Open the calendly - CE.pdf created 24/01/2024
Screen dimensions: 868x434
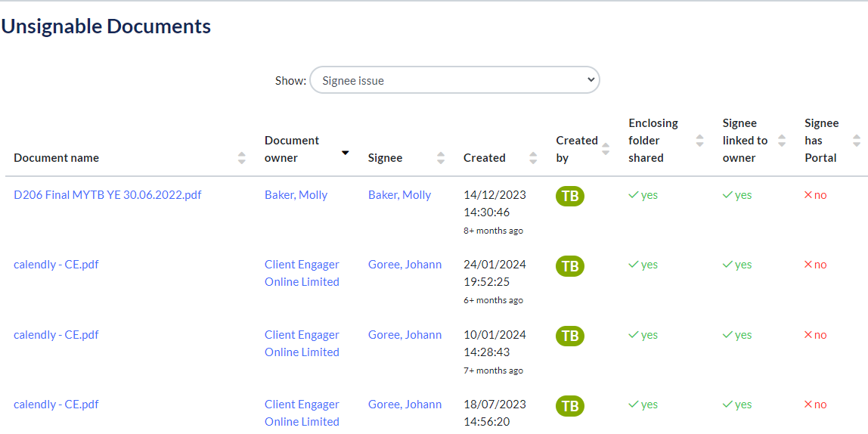point(56,265)
